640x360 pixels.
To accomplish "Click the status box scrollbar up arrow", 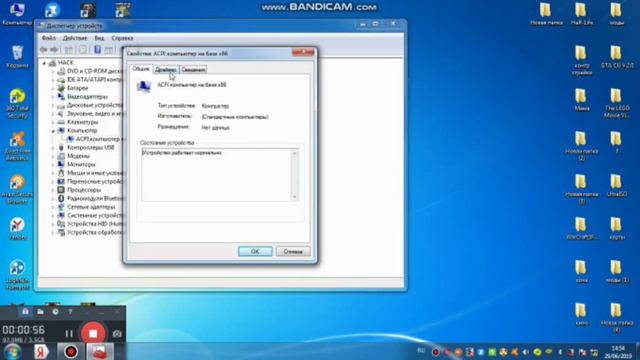I will [x=294, y=153].
